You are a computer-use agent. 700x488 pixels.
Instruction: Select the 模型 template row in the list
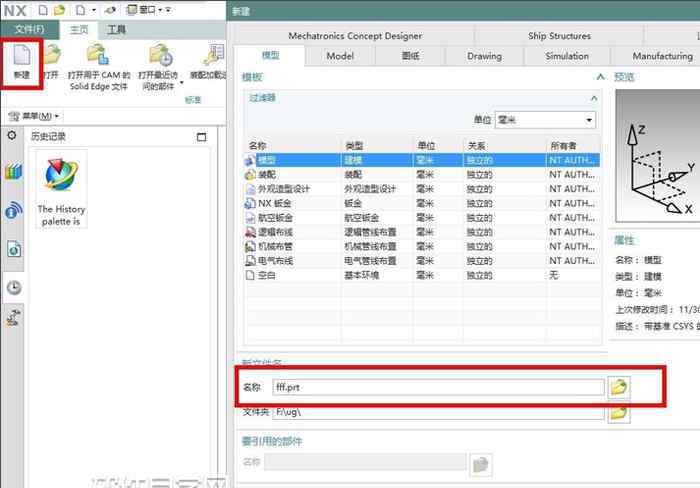(x=422, y=160)
